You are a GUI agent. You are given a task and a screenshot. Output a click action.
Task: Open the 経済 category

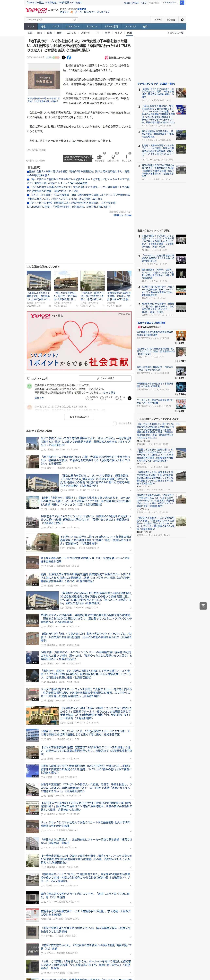pos(59,33)
